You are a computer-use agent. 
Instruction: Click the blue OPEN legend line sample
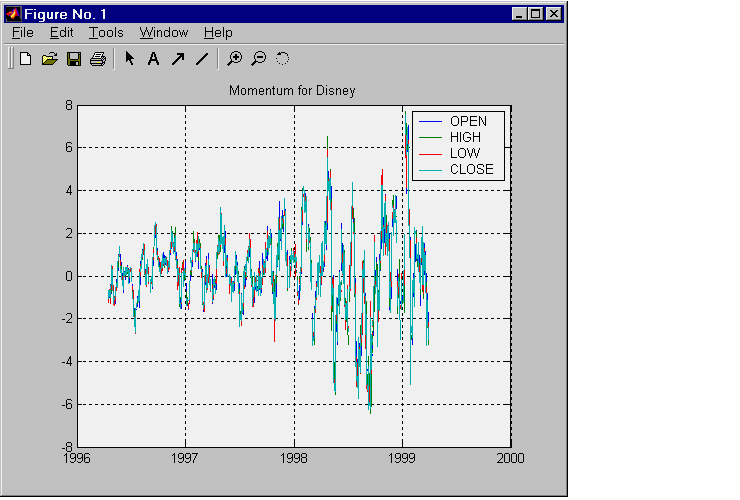pos(430,122)
